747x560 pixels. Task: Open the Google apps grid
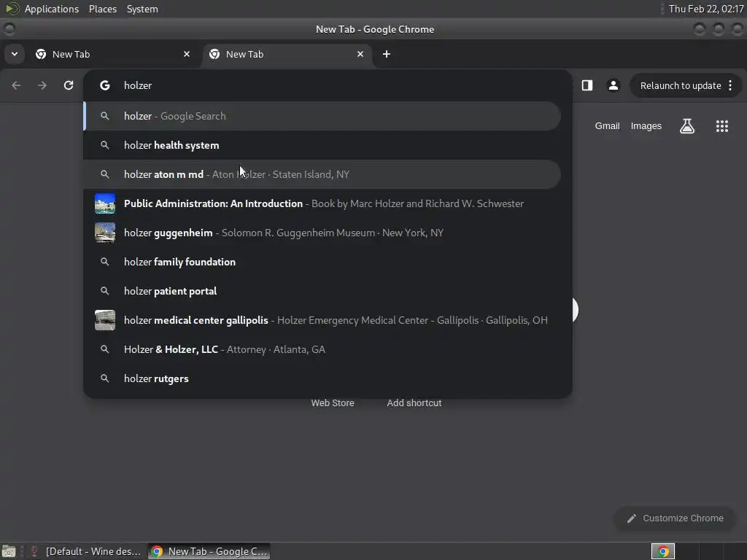click(721, 126)
